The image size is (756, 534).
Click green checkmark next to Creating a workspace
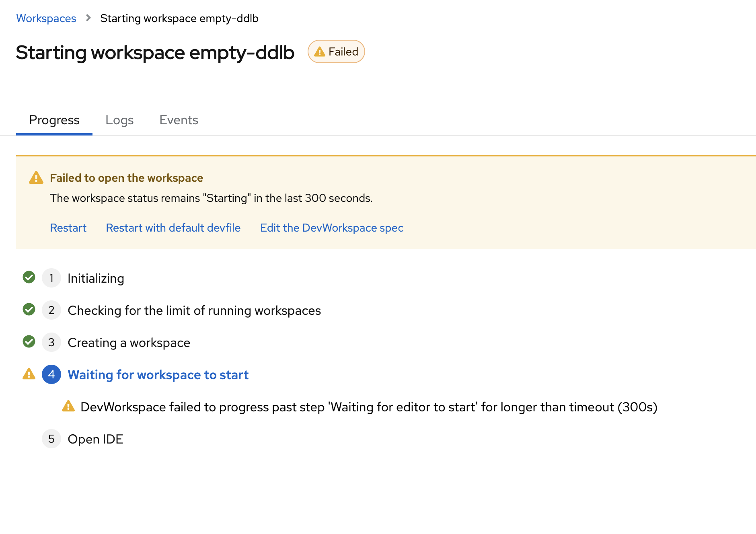(29, 342)
